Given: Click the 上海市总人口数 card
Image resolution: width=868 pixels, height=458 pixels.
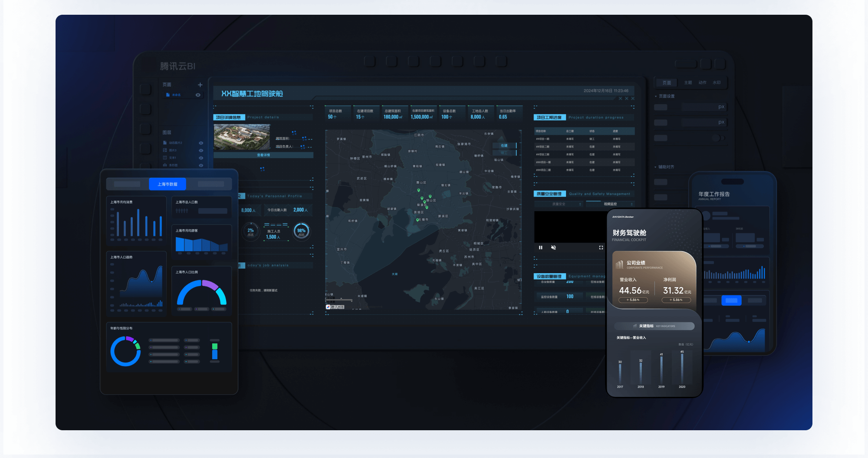Looking at the screenshot, I should [x=201, y=207].
